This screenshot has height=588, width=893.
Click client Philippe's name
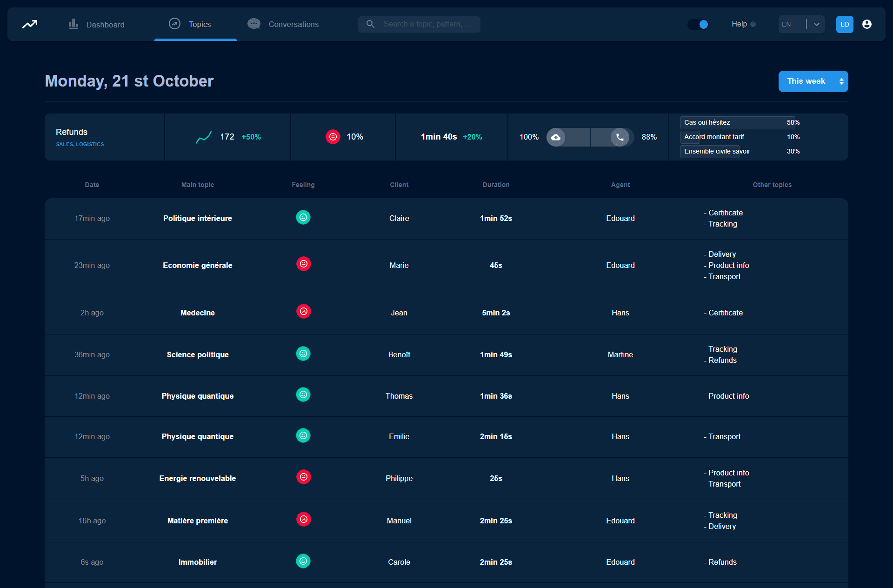[399, 478]
